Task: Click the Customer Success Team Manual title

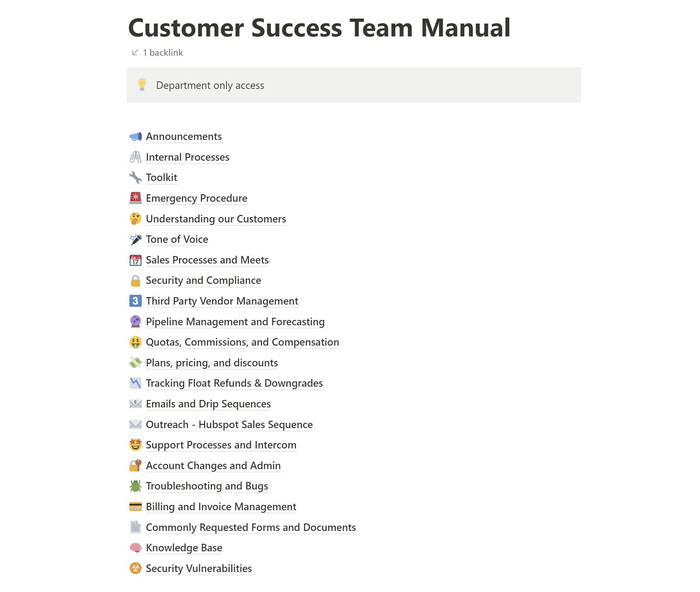Action: (319, 28)
